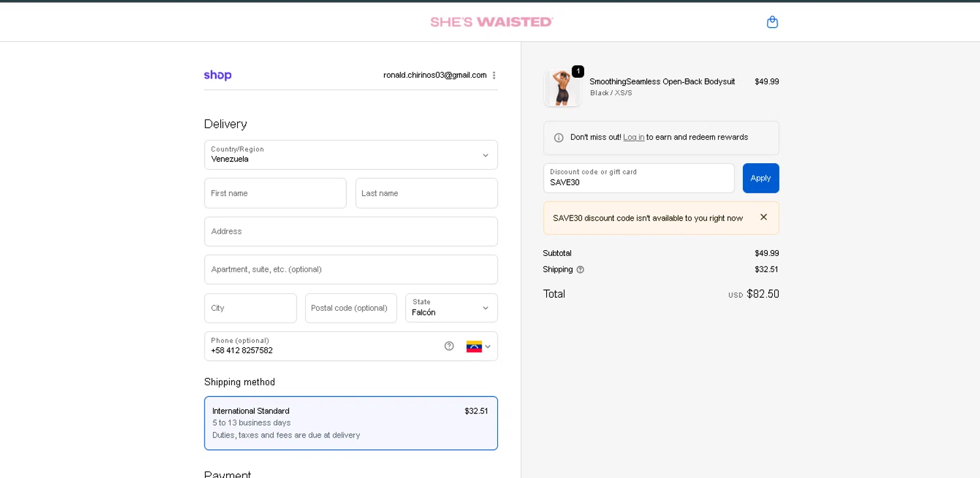
Task: Click the quantity badge on product image
Action: (578, 71)
